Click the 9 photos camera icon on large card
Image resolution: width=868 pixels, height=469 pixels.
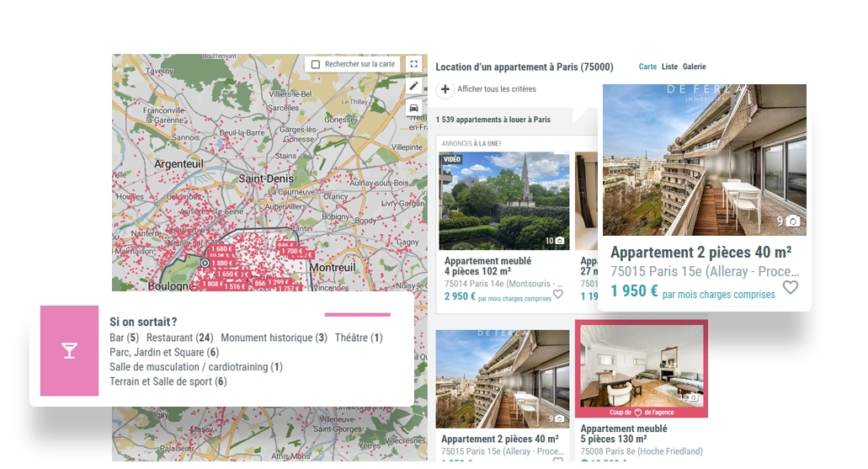click(793, 221)
